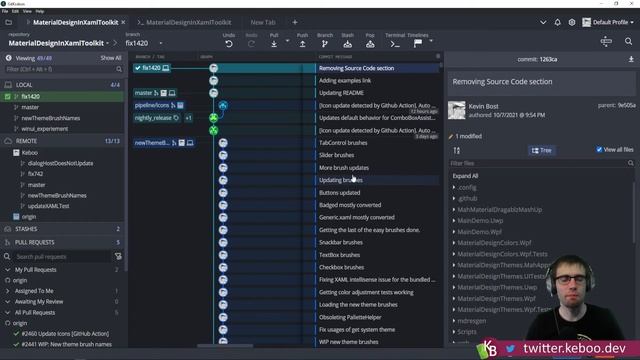
Task: Collapse the My Pull Requests section
Action: pos(8,270)
